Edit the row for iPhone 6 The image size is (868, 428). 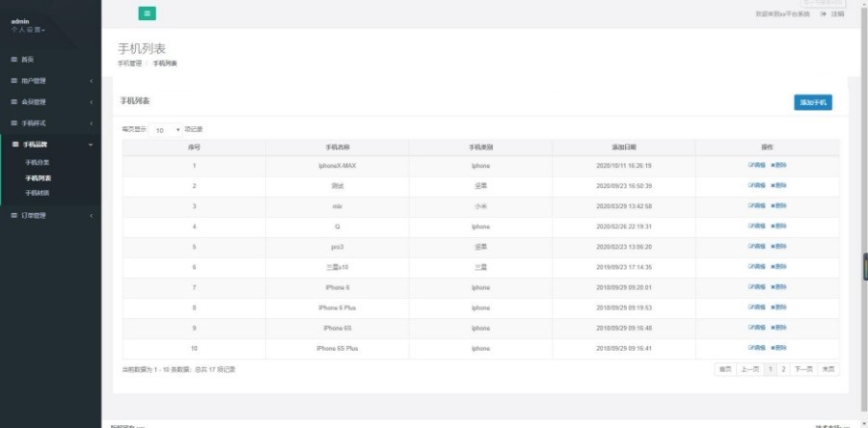[x=757, y=286]
